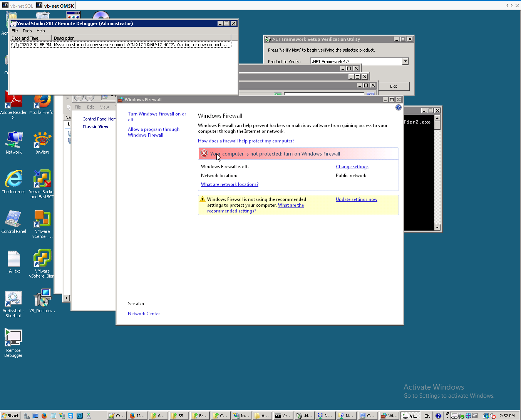Click Classic View in Control Panel sidebar
The image size is (521, 420).
point(95,127)
